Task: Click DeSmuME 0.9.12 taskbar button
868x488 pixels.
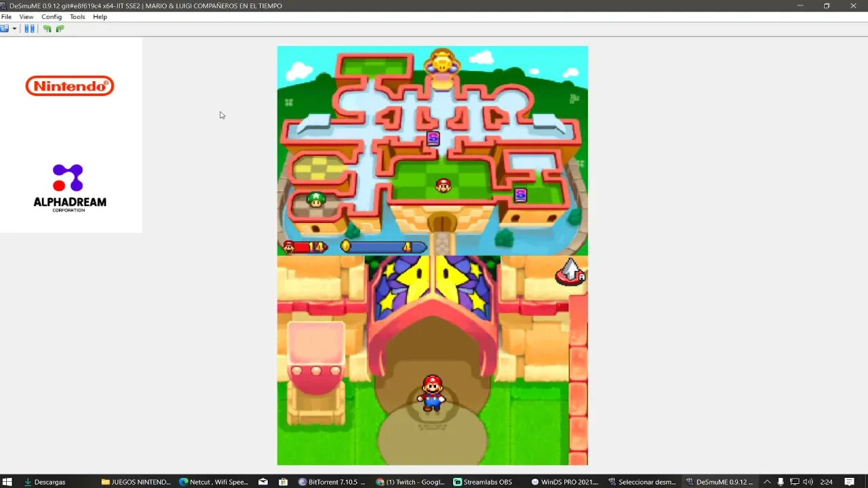Action: click(x=720, y=482)
